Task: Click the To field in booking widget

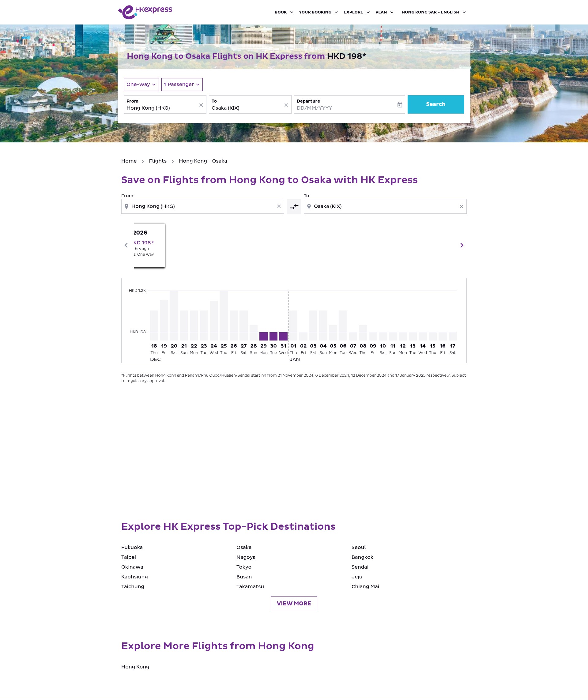Action: click(x=250, y=104)
